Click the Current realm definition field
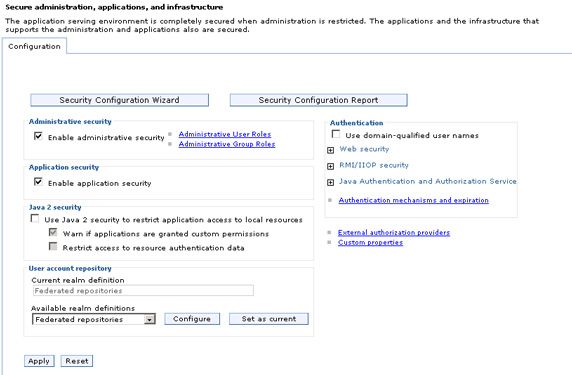Viewport: 572px width, 375px height. coord(143,291)
